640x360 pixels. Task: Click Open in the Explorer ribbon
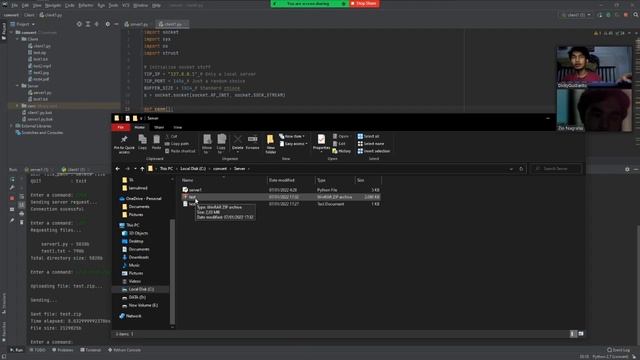pyautogui.click(x=341, y=136)
